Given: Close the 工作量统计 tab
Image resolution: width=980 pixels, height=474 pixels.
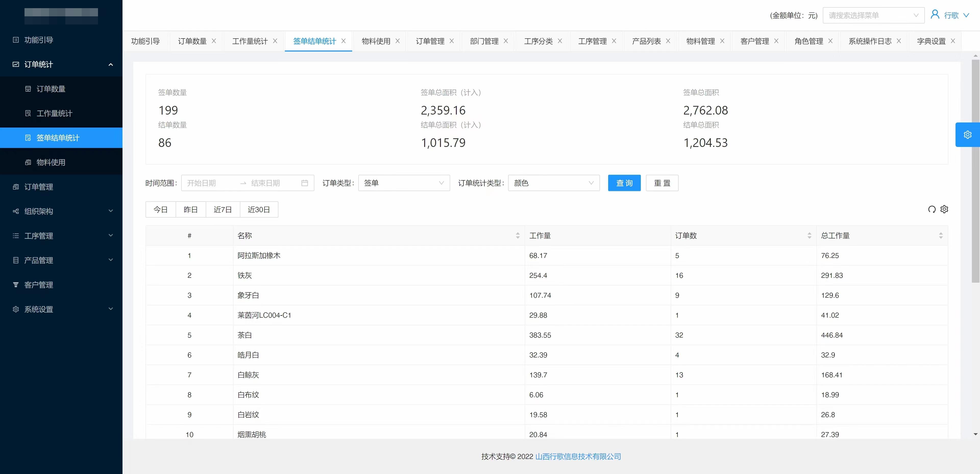Looking at the screenshot, I should point(275,41).
